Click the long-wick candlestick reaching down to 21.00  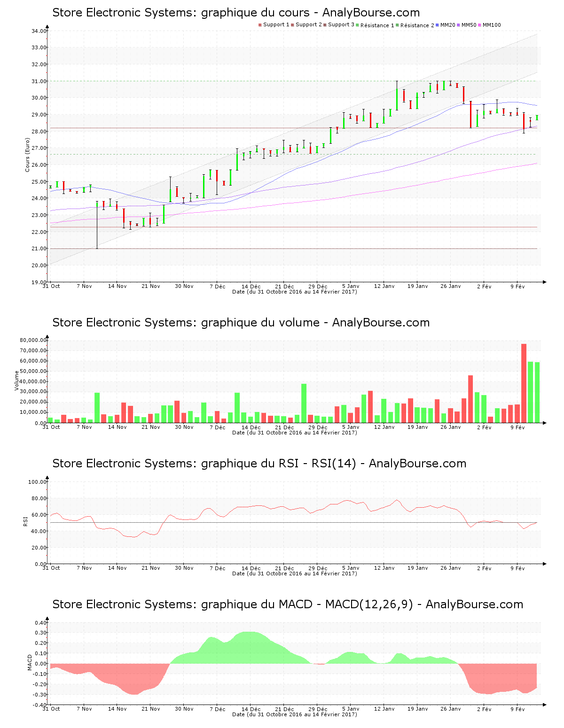(97, 225)
